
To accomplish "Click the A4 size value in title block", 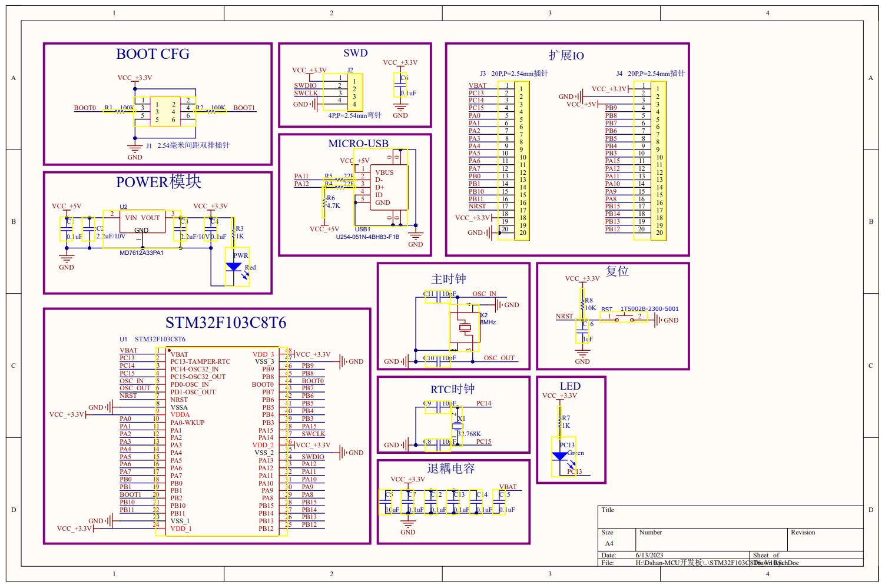I will [609, 543].
